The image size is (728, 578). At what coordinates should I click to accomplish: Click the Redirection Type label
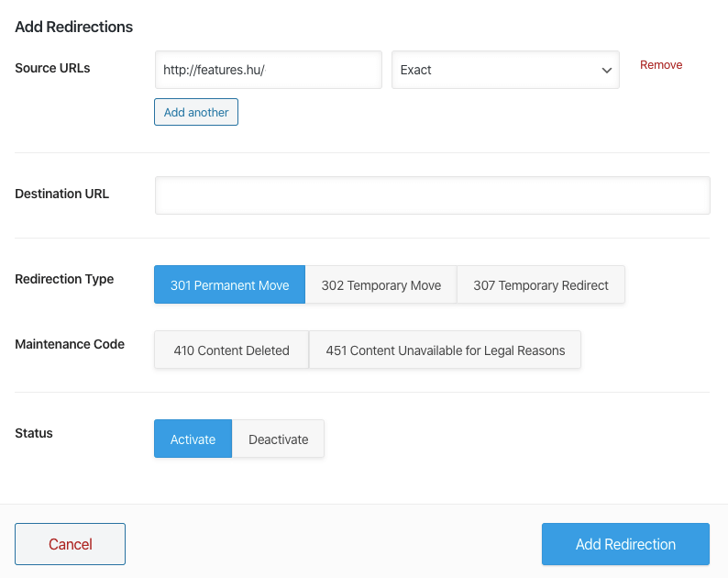click(64, 279)
